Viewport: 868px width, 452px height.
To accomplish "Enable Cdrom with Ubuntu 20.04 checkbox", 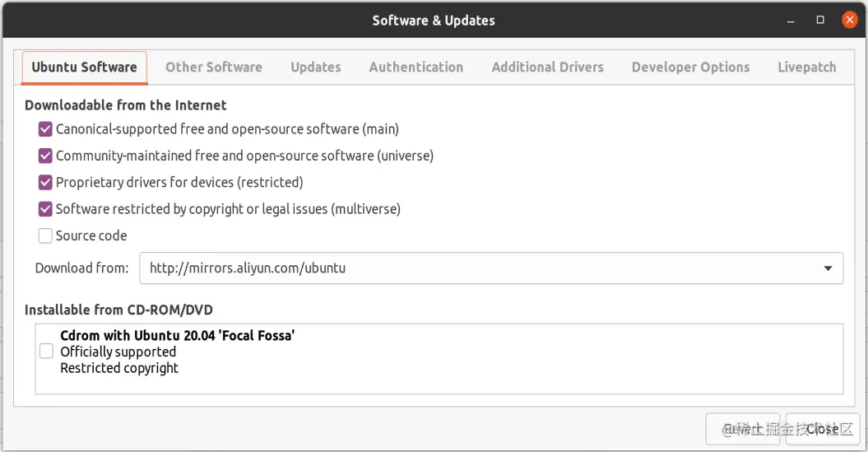I will 47,352.
